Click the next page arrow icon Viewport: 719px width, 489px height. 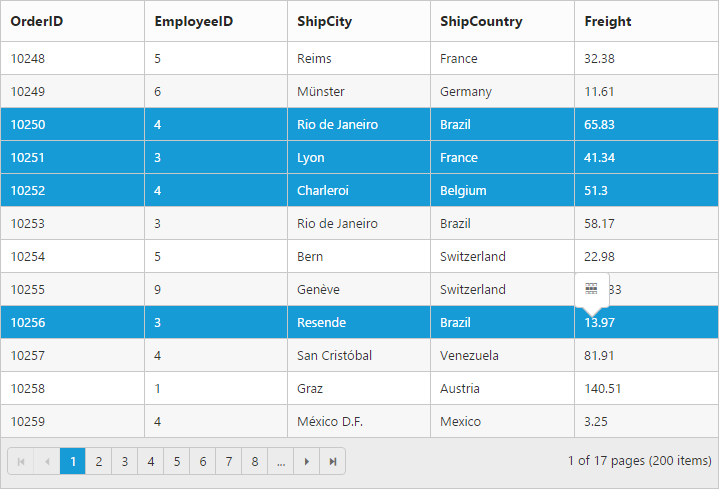[307, 461]
